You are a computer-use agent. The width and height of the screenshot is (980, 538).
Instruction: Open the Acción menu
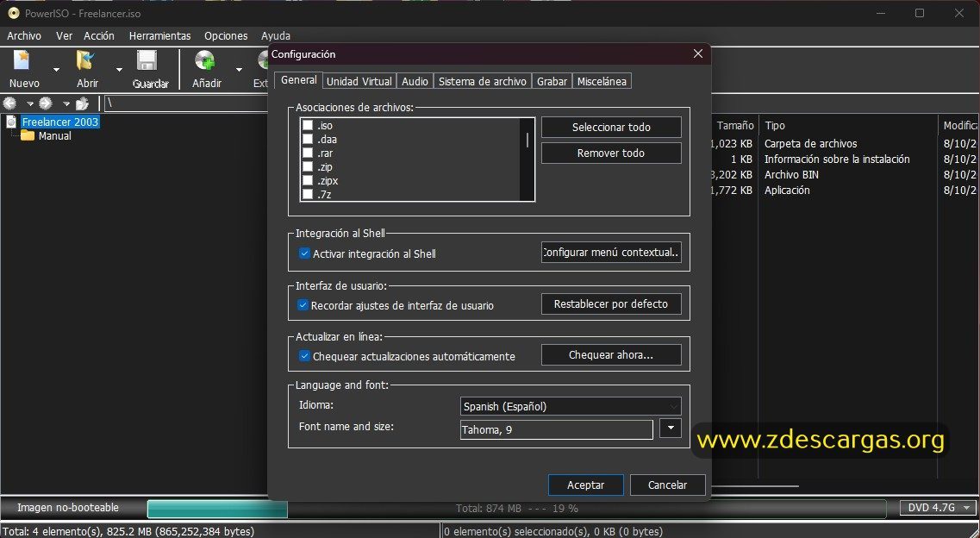click(x=99, y=35)
